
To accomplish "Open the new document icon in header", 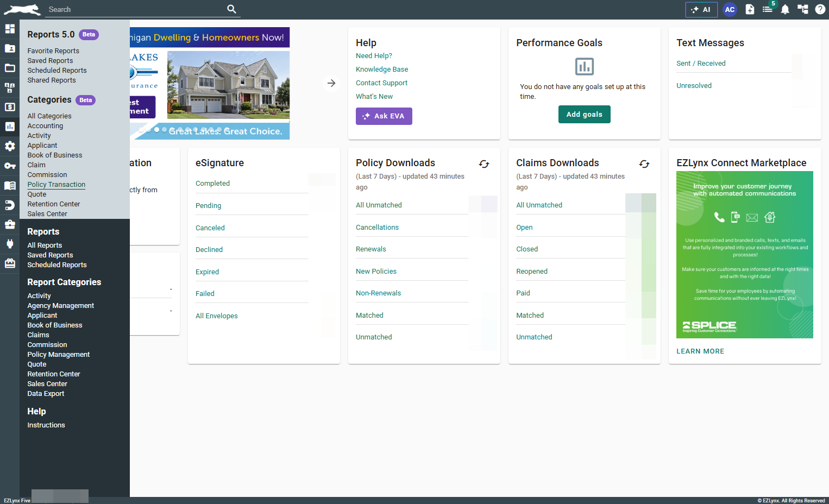I will point(750,9).
